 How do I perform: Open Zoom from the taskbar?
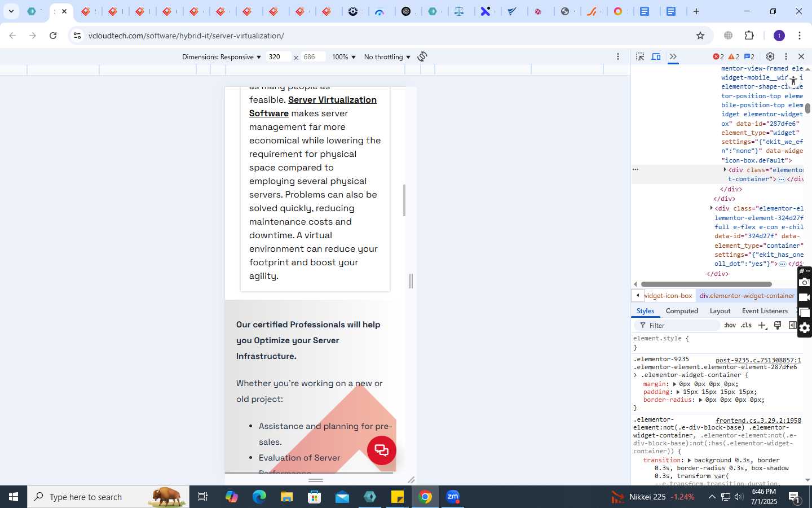coord(453,497)
